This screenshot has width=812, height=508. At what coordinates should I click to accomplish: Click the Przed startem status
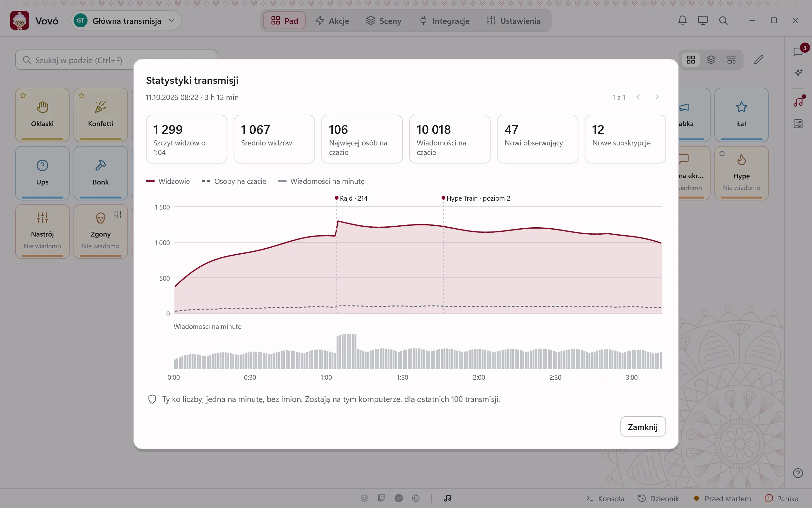coord(722,498)
